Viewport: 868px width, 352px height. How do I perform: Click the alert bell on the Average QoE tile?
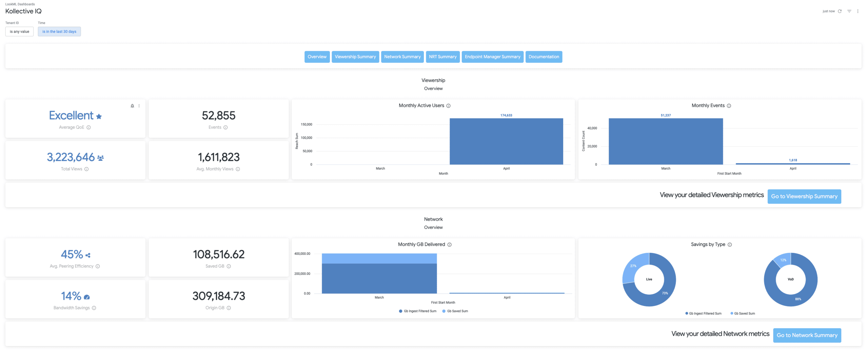(132, 105)
